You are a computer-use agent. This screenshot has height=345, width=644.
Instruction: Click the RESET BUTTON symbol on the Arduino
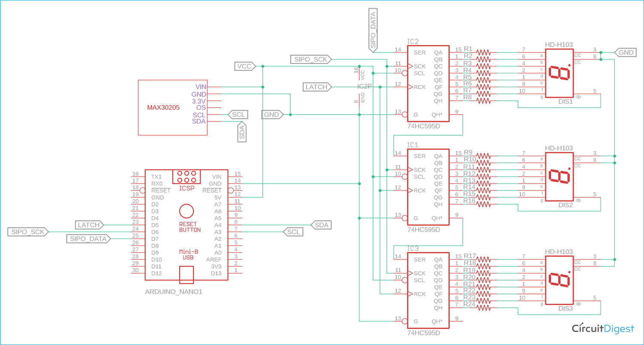coord(186,210)
